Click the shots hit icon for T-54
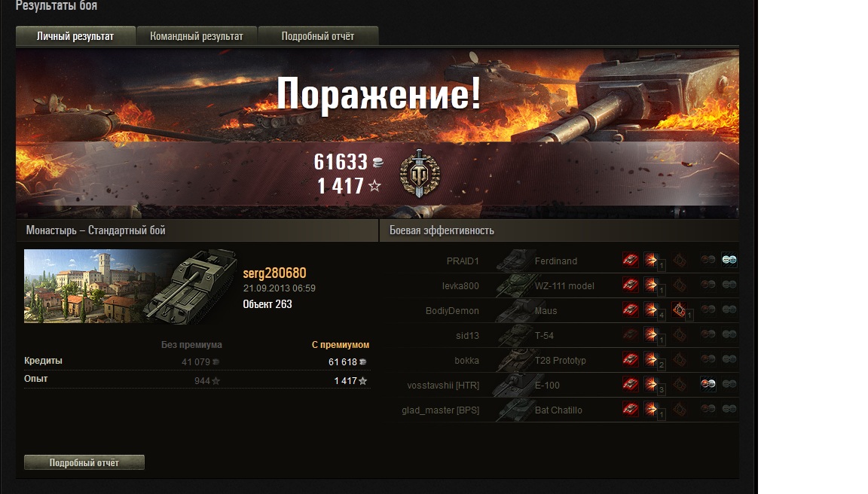Screen dimensions: 868x494 [652, 334]
